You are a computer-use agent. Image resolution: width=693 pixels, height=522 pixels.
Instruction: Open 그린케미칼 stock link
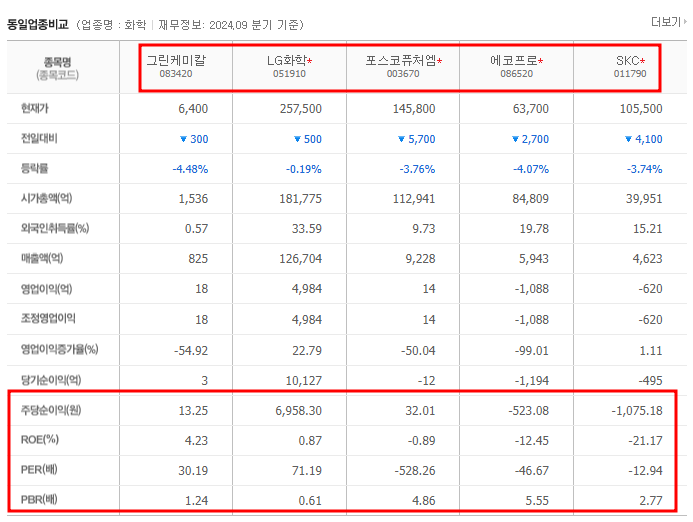[176, 60]
